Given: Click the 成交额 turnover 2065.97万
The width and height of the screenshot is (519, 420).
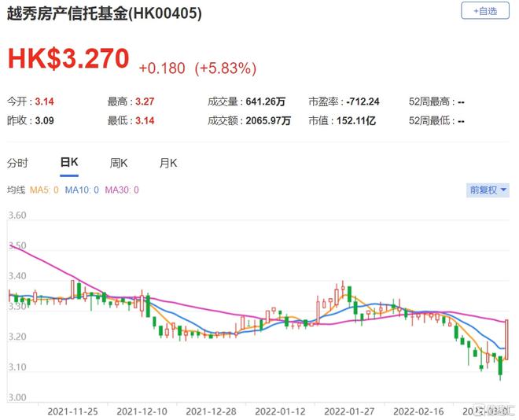Looking at the screenshot, I should [268, 120].
